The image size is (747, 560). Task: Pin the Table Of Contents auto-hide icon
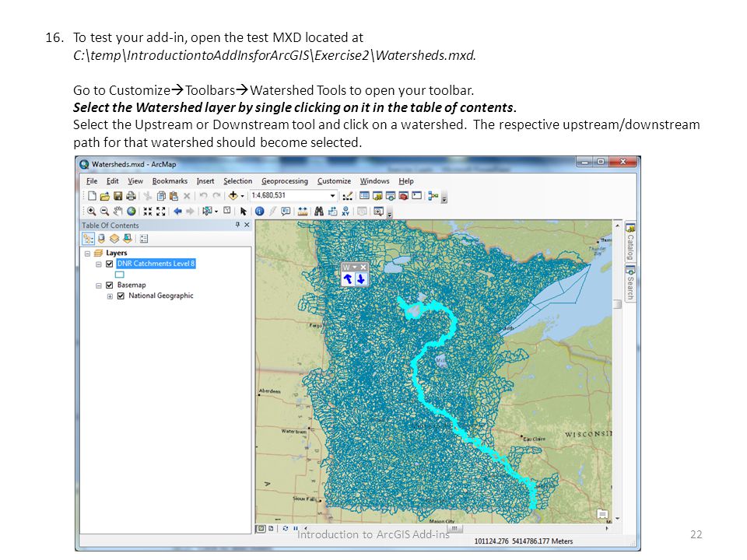click(x=237, y=225)
